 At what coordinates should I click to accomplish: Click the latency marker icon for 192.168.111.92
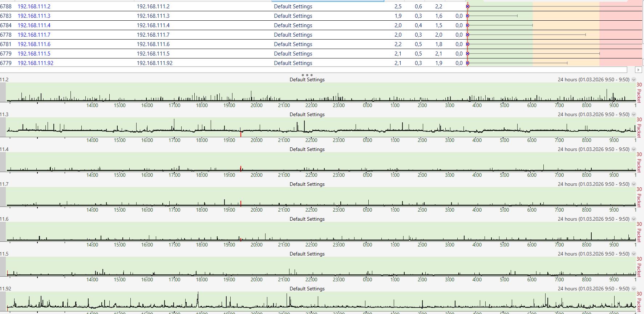tap(467, 63)
